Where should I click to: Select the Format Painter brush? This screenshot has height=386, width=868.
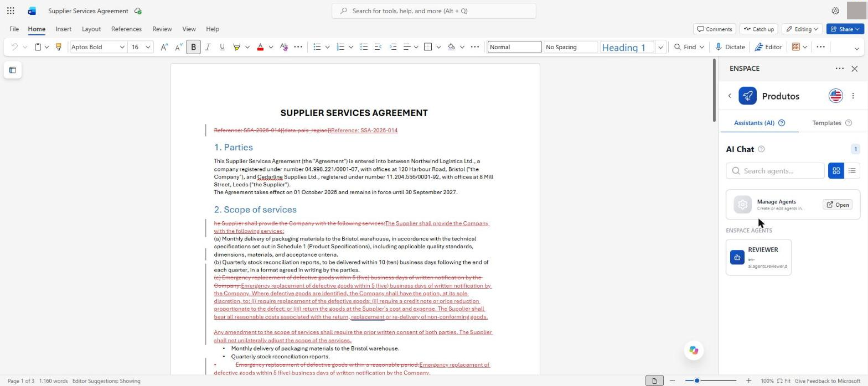[58, 47]
